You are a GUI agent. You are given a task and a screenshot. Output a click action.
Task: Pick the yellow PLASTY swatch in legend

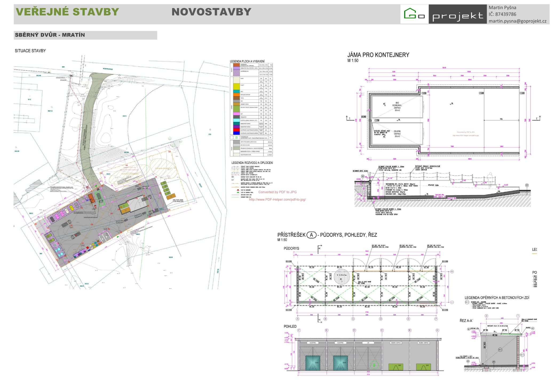(x=236, y=86)
